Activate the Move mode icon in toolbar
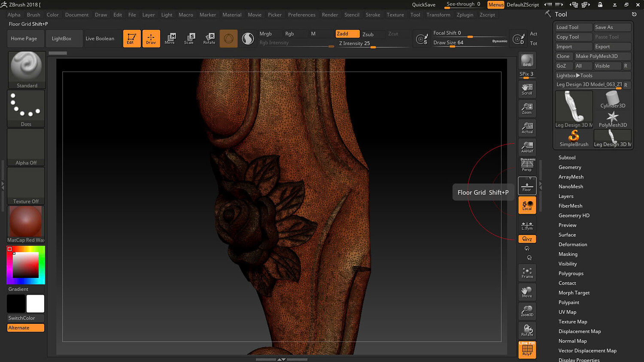Image resolution: width=644 pixels, height=362 pixels. pos(170,38)
